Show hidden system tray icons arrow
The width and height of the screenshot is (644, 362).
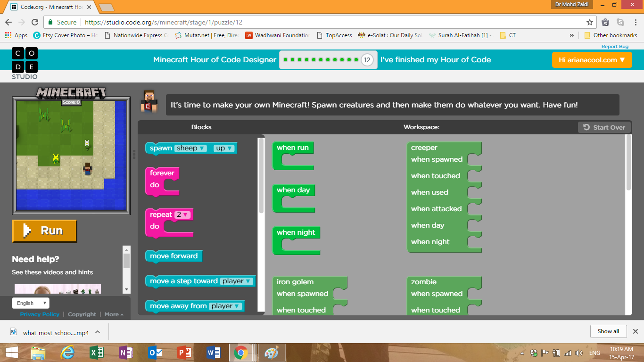[522, 354]
